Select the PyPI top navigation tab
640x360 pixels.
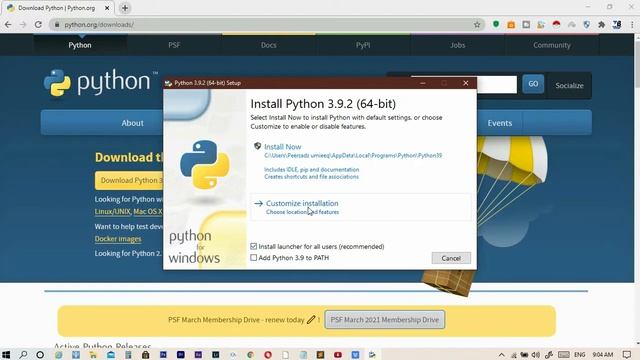tap(363, 45)
